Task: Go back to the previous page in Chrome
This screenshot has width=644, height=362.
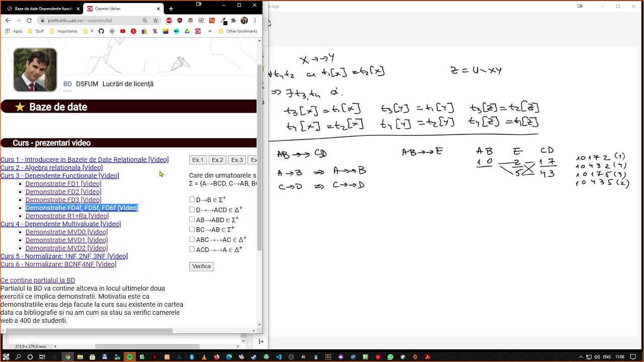Action: (8, 21)
